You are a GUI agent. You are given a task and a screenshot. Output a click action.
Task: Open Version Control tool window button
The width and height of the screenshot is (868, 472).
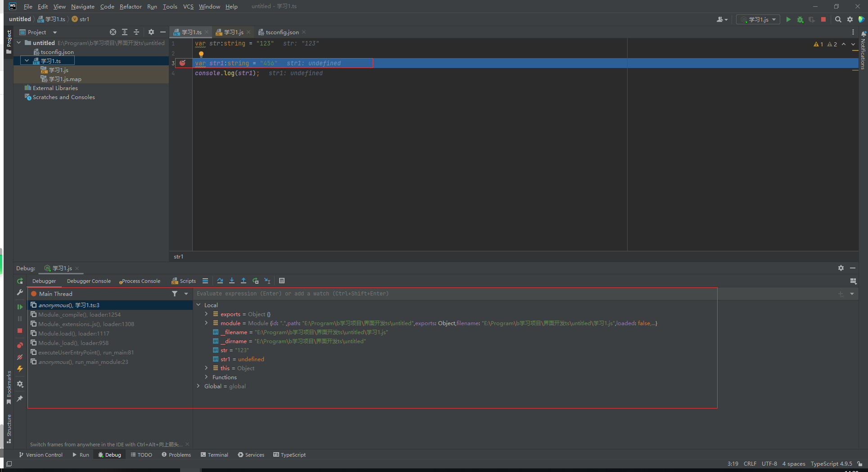(x=41, y=455)
